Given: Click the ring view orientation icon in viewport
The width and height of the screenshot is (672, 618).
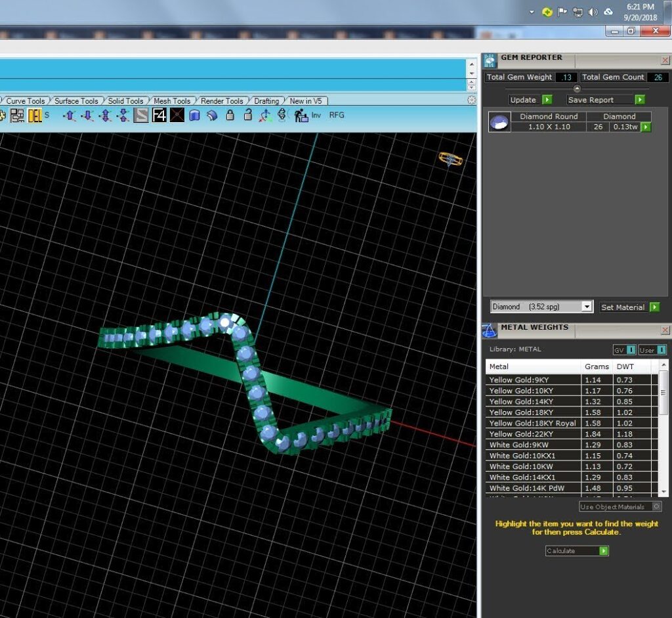Looking at the screenshot, I should tap(450, 159).
